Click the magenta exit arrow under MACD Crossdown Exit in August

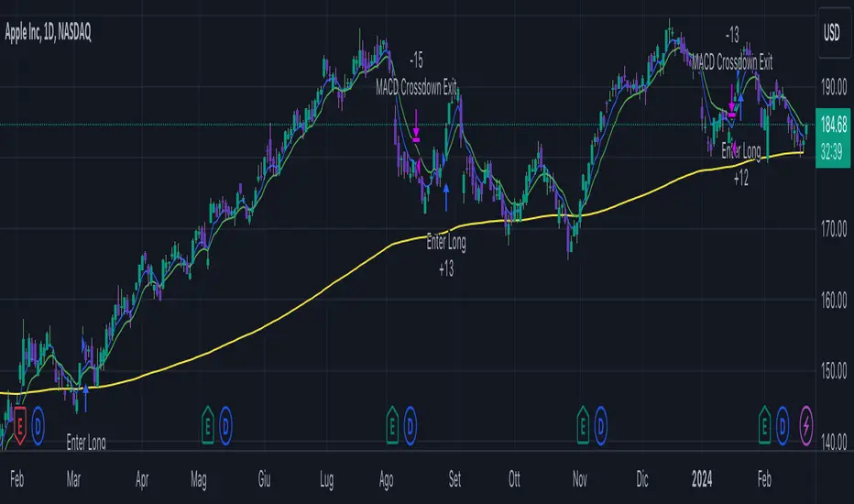pos(416,126)
